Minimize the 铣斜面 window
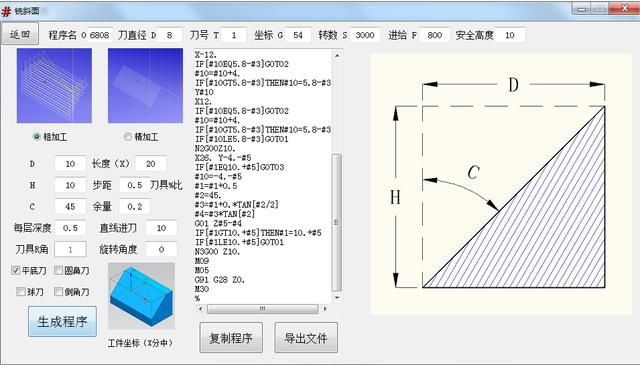Screen dimensions: 640x365 click(x=582, y=9)
